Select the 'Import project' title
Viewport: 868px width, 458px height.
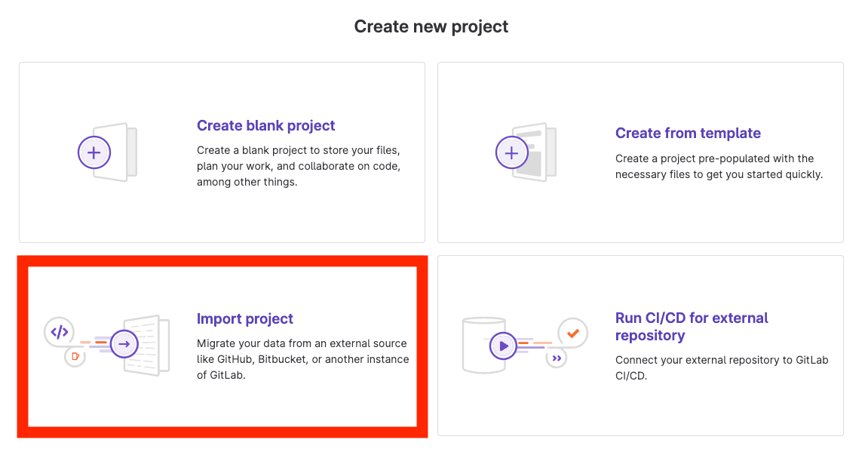[x=244, y=319]
